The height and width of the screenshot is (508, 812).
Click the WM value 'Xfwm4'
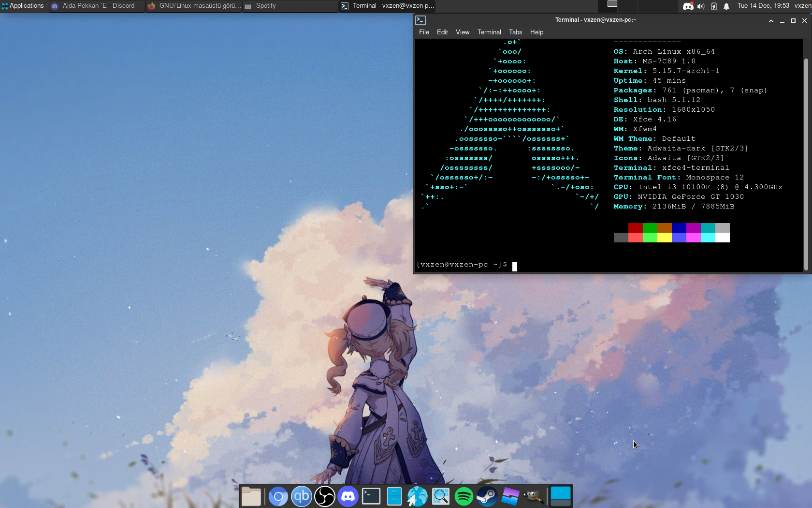pyautogui.click(x=645, y=129)
